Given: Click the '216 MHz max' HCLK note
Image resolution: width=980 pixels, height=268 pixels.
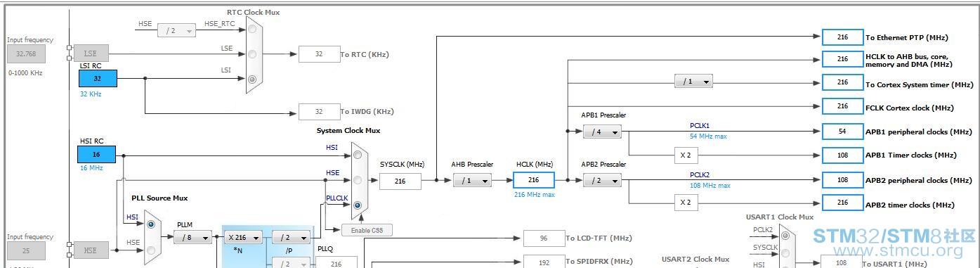Looking at the screenshot, I should (x=534, y=195).
